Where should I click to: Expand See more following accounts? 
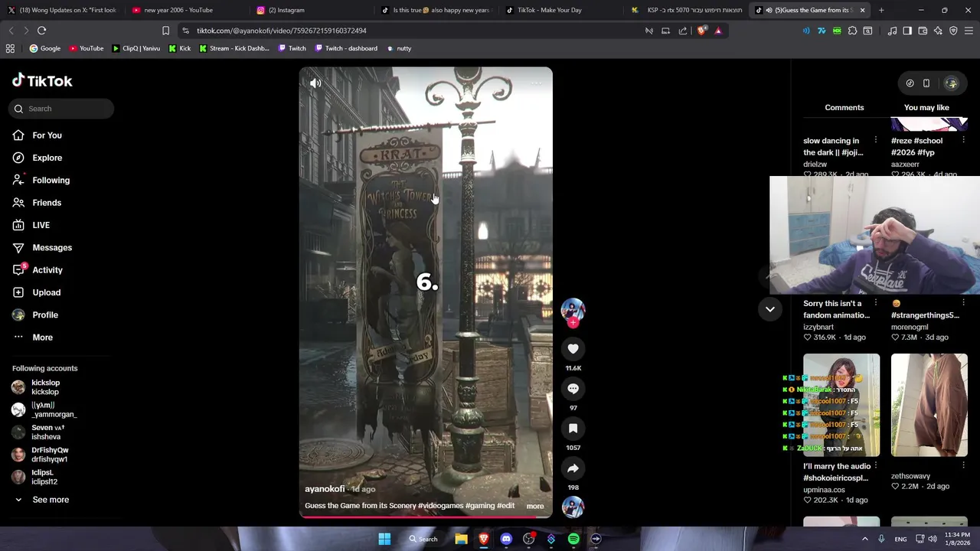coord(51,500)
